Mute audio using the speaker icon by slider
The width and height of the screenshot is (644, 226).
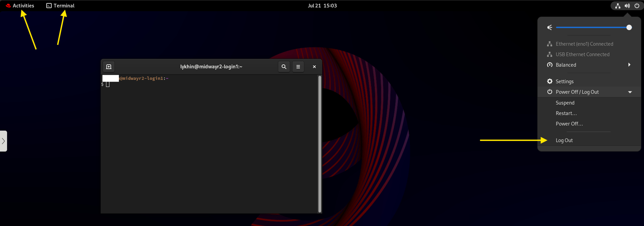click(x=550, y=27)
